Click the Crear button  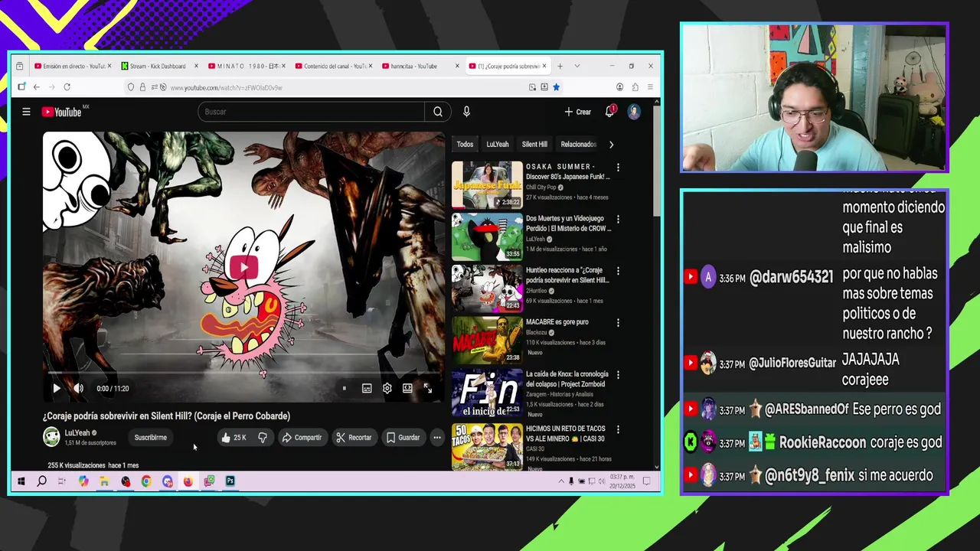tap(577, 112)
